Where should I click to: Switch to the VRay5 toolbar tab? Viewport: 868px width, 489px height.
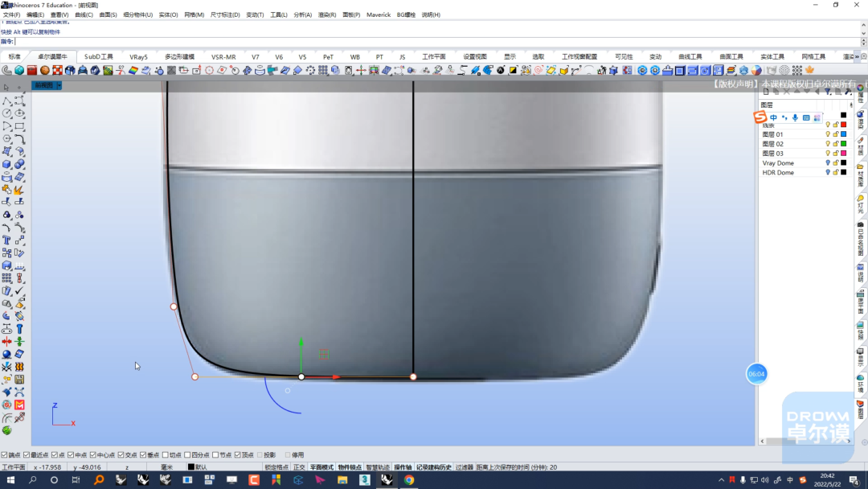point(138,56)
